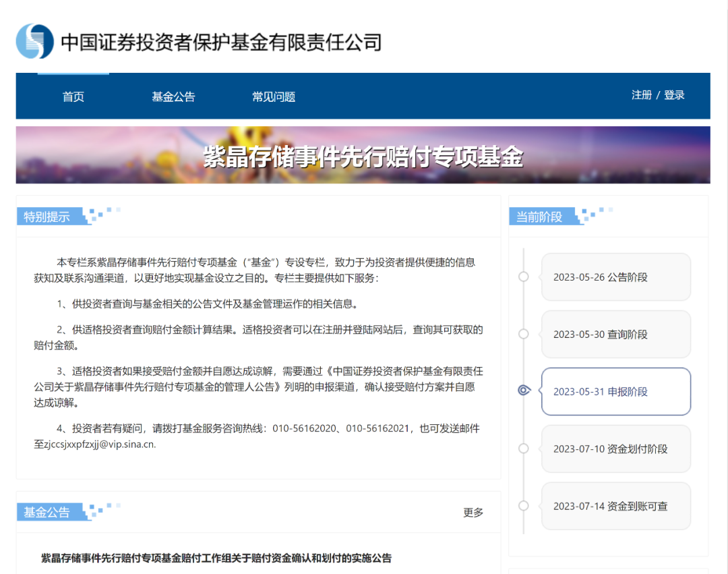
Task: Click the 紫晶存储事件 banner image
Action: [363, 155]
